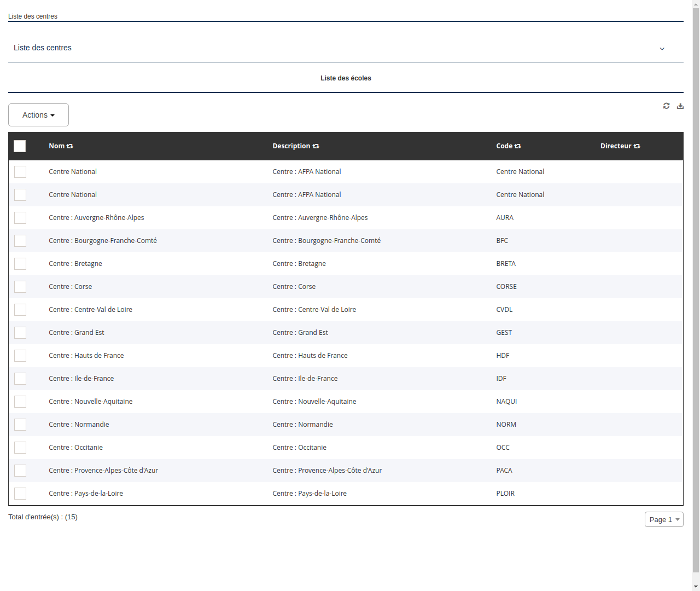Download the table data using the download icon
Image resolution: width=700 pixels, height=591 pixels.
680,106
